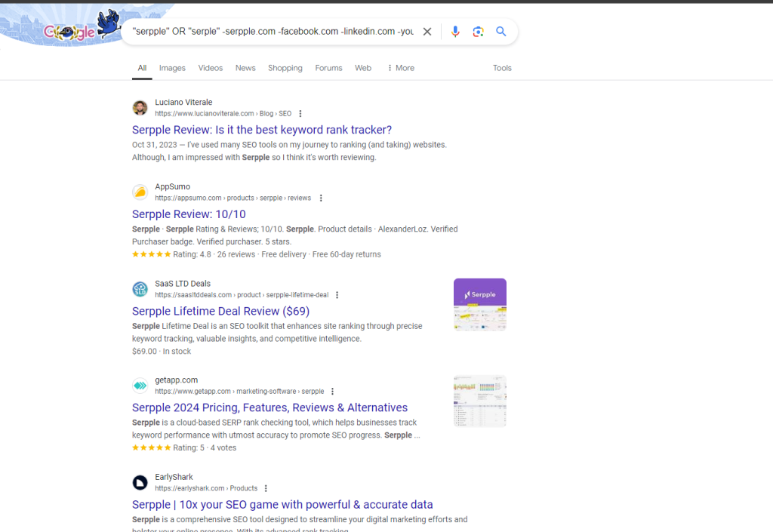773x532 pixels.
Task: Switch to the Images tab
Action: pyautogui.click(x=172, y=68)
